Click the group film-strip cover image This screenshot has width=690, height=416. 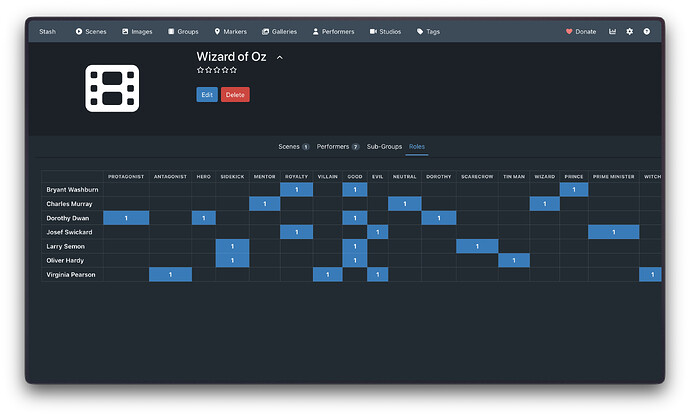[112, 88]
